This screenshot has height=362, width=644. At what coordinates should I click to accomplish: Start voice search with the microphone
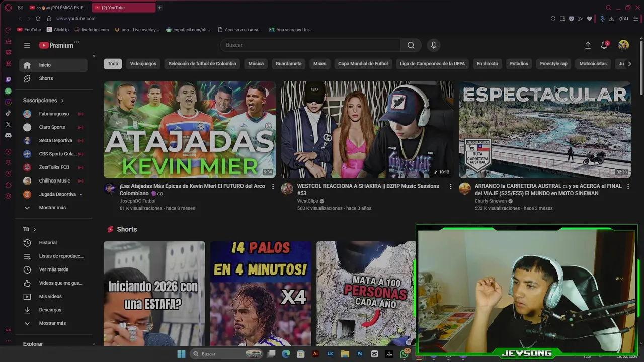tap(434, 45)
